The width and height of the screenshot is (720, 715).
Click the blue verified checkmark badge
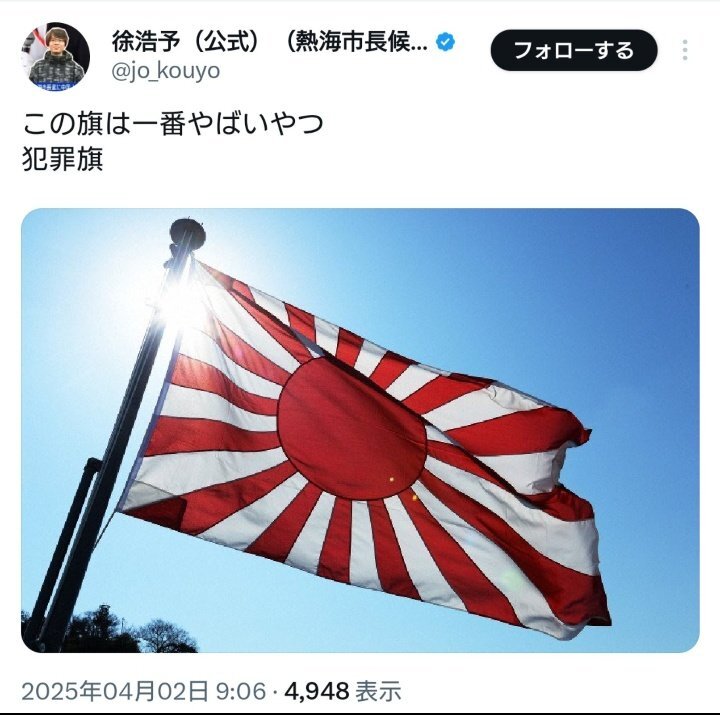coord(445,42)
